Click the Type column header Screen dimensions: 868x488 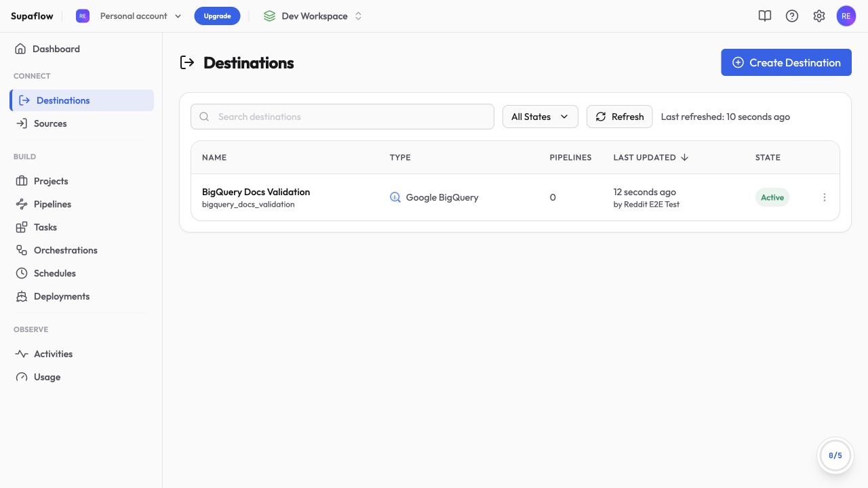point(400,157)
